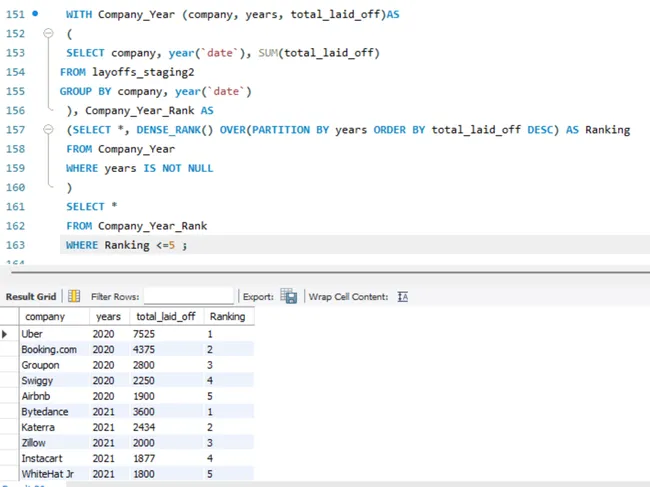This screenshot has width=650, height=487.
Task: Click the 2434 total_laid_off cell
Action: point(167,427)
